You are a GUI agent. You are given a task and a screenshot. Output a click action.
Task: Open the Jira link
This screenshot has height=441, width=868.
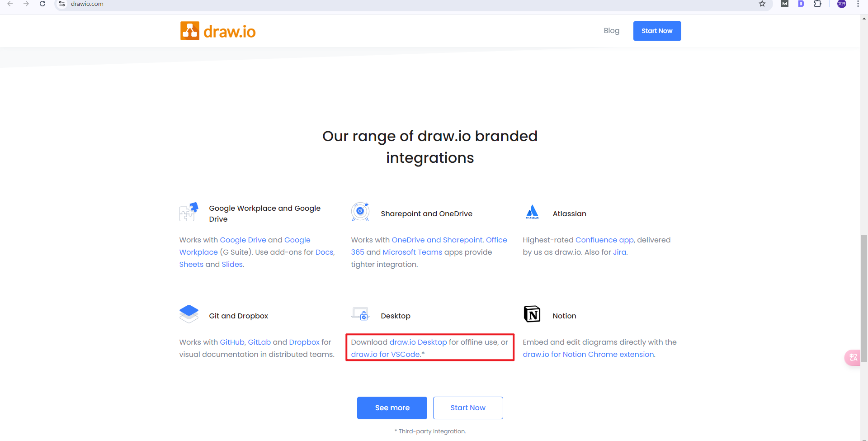click(619, 252)
